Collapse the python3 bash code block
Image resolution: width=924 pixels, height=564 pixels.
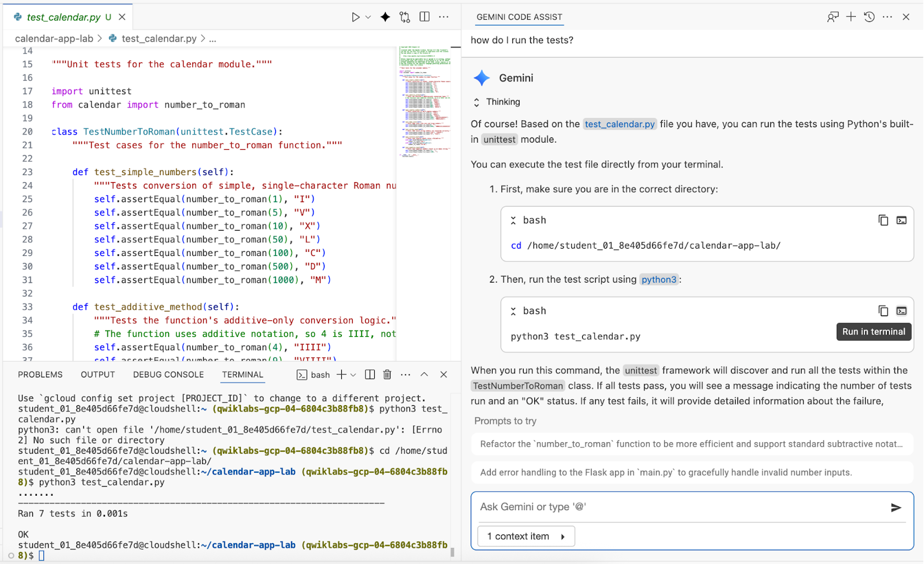(513, 311)
